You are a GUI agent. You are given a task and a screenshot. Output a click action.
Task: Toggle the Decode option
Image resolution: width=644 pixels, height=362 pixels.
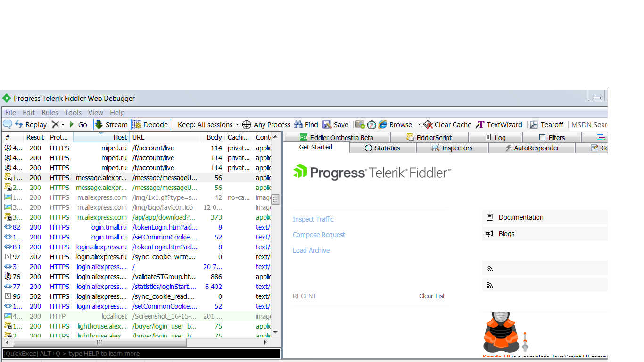[151, 124]
